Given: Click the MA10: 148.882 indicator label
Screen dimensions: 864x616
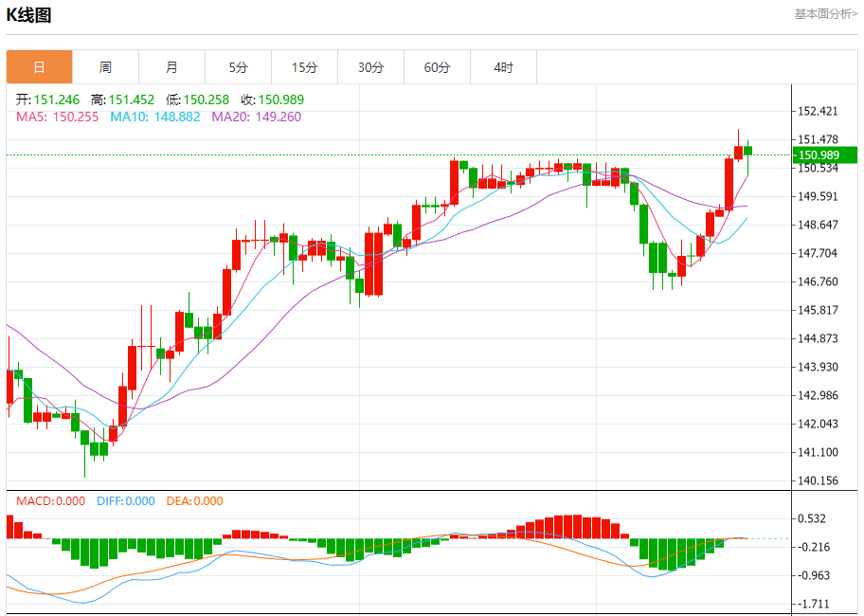Looking at the screenshot, I should pos(155,117).
